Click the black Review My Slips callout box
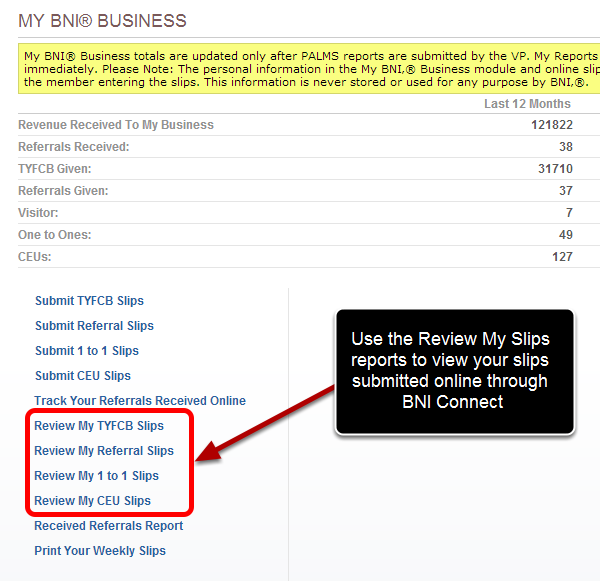This screenshot has width=600, height=581. point(455,371)
